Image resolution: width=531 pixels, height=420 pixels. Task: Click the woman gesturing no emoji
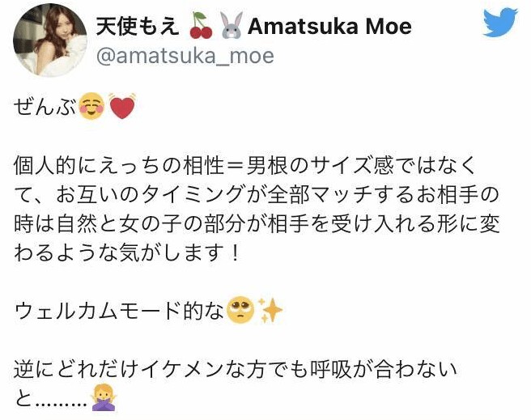(x=104, y=398)
